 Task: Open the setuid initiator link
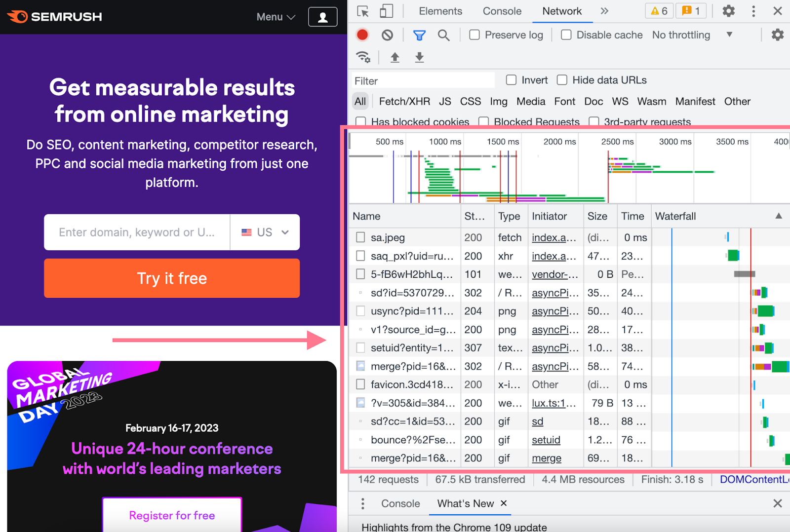[x=546, y=440]
